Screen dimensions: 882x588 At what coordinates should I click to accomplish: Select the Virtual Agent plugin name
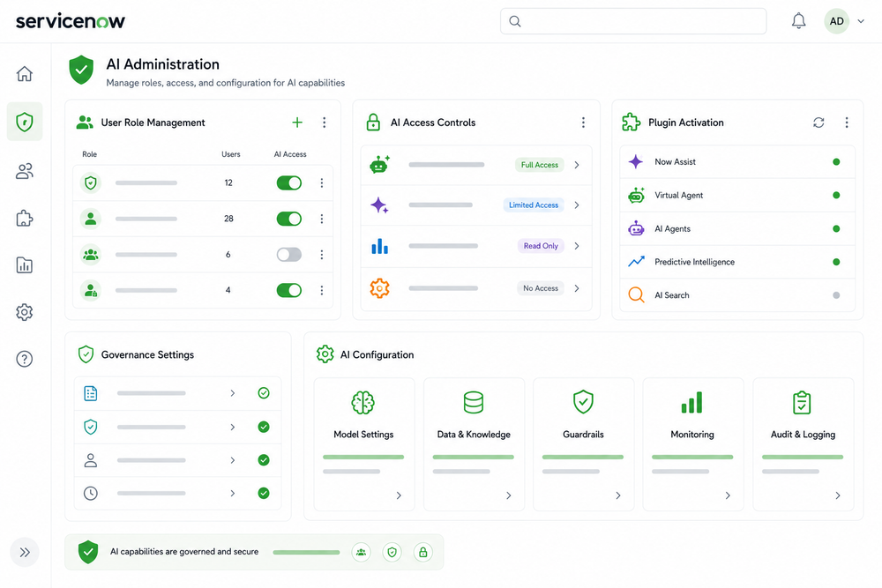[x=679, y=195]
